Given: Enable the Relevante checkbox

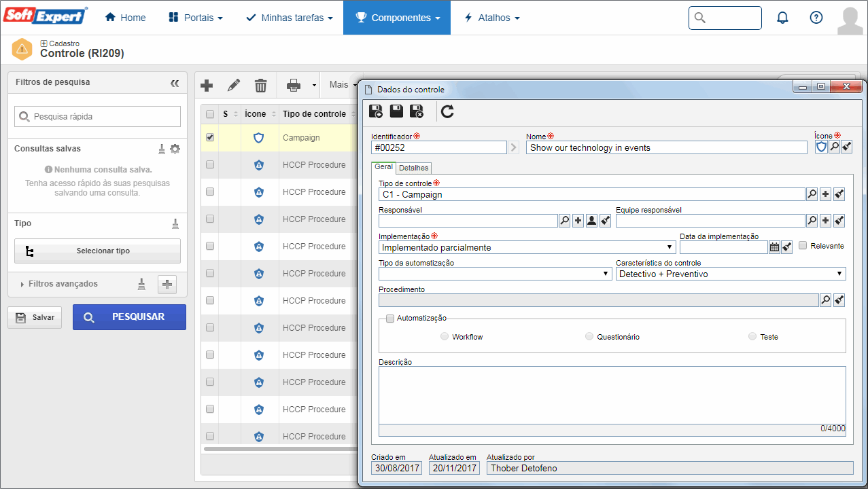Looking at the screenshot, I should (x=803, y=246).
